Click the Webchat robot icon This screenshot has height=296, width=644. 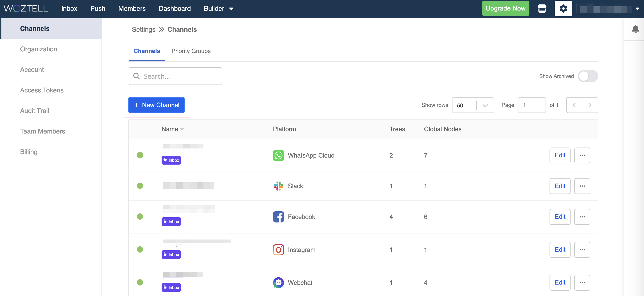pyautogui.click(x=278, y=282)
